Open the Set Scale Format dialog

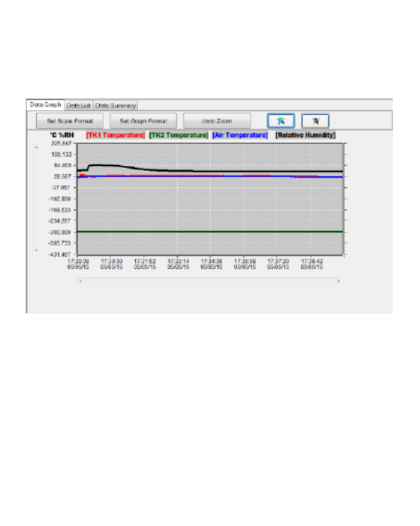[x=69, y=121]
